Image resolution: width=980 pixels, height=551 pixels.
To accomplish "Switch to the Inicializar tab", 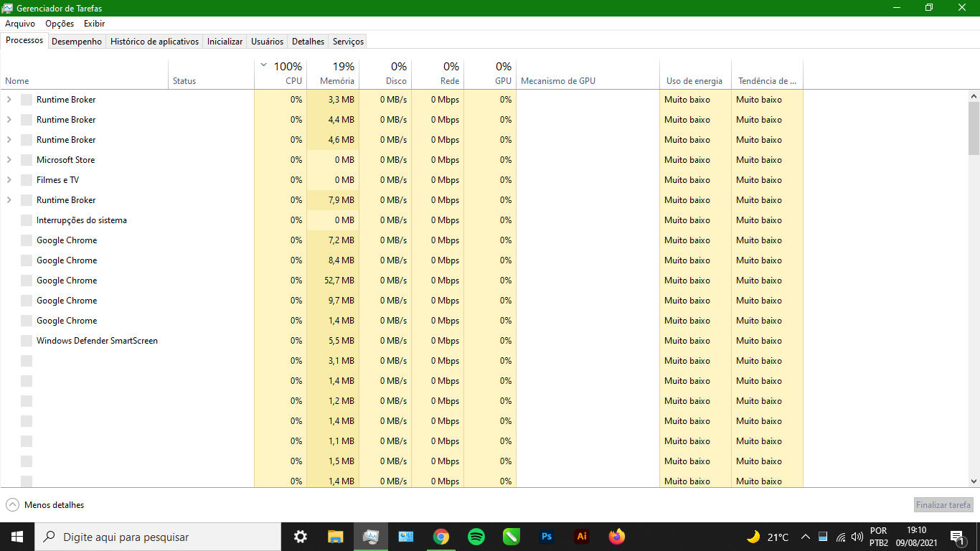I will point(225,42).
